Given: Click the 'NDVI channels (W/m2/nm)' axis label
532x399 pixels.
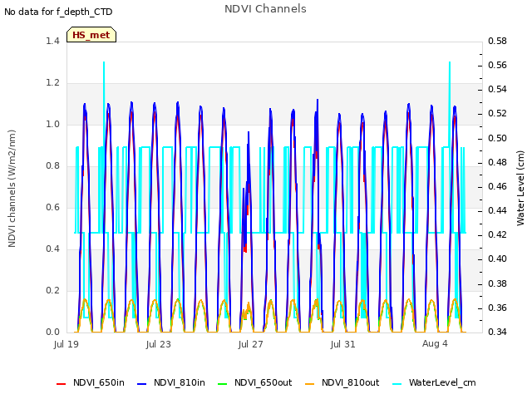Looking at the screenshot, I should 12,189.
